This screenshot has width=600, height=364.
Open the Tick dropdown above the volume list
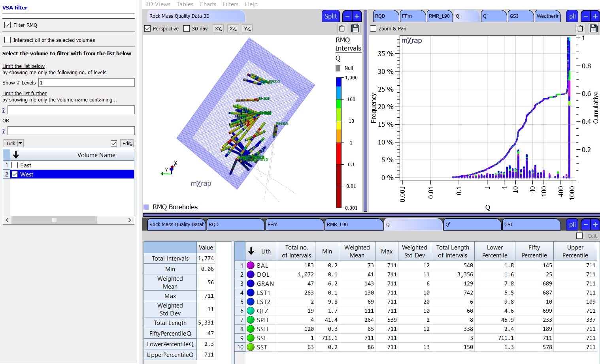pos(13,143)
